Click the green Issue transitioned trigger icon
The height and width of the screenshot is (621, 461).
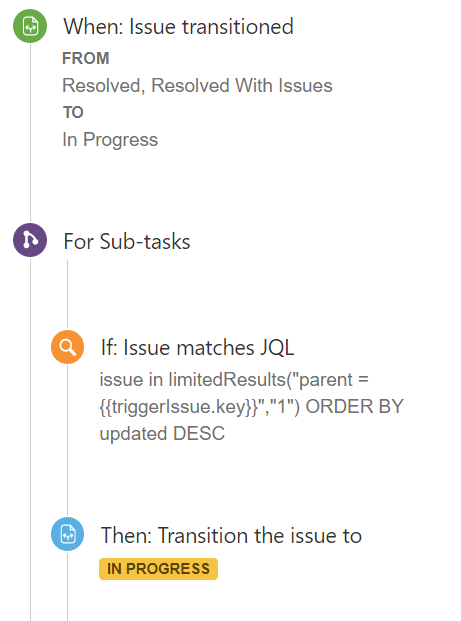tap(30, 26)
